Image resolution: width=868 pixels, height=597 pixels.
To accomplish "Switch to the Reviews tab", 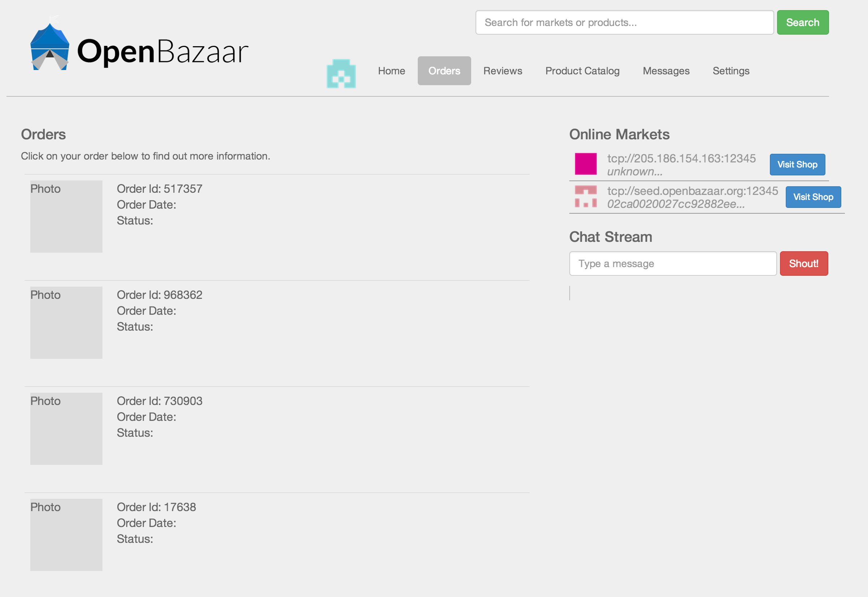I will (502, 71).
